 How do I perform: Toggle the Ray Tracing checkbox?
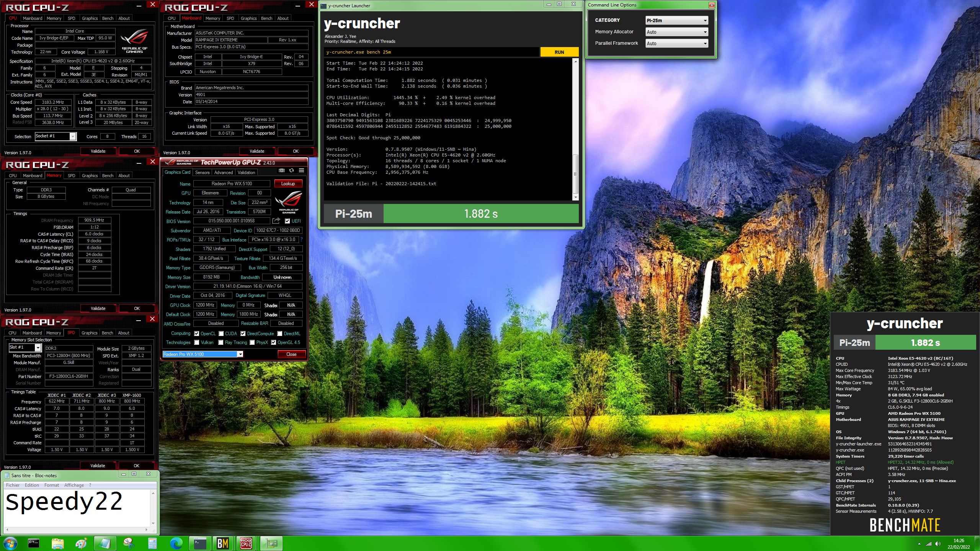tap(221, 342)
